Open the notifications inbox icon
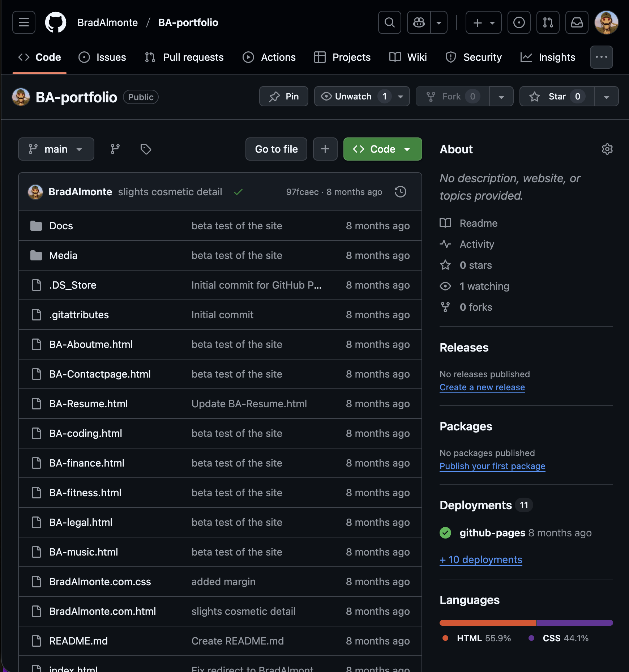The width and height of the screenshot is (629, 672). pyautogui.click(x=577, y=22)
